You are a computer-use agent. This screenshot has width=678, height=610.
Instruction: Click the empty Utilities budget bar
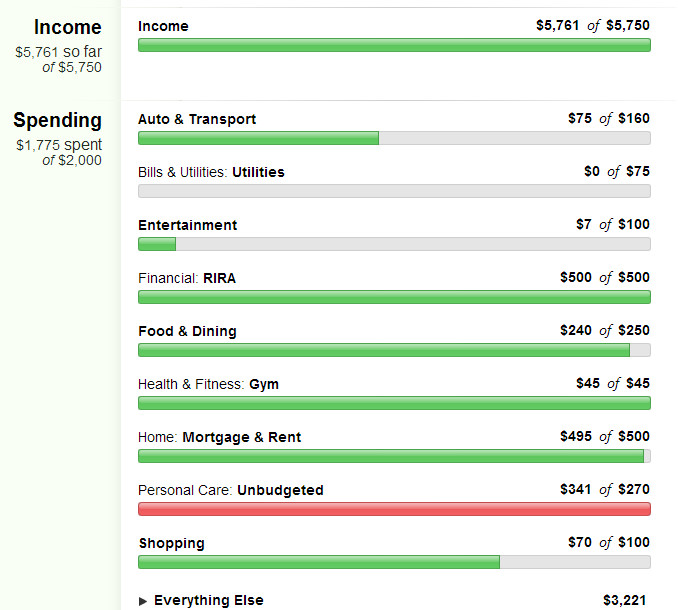[x=394, y=191]
